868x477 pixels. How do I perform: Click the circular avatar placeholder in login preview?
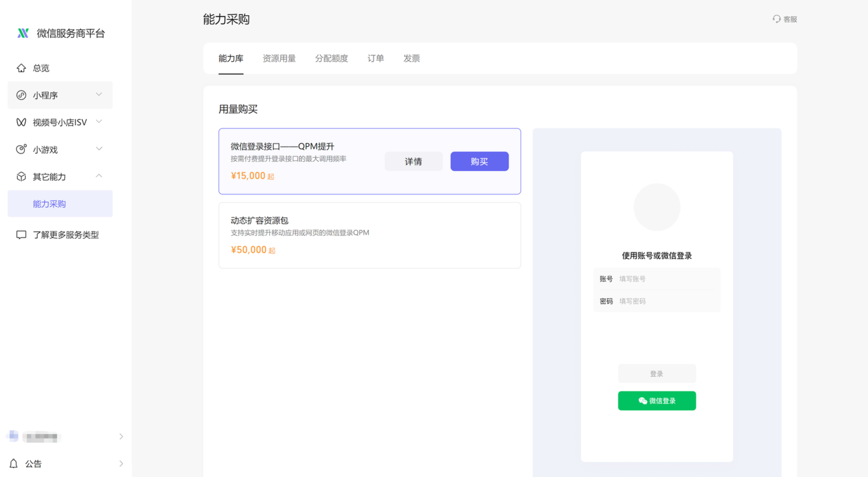click(x=657, y=207)
